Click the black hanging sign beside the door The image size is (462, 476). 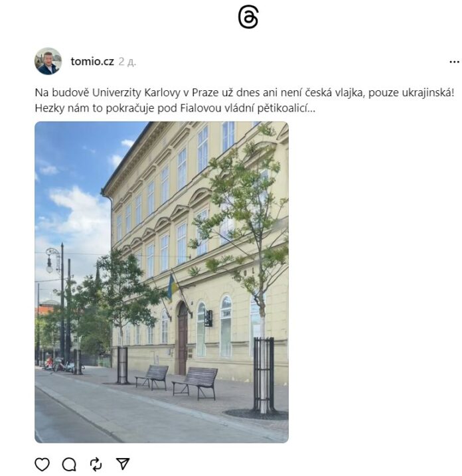[208, 318]
